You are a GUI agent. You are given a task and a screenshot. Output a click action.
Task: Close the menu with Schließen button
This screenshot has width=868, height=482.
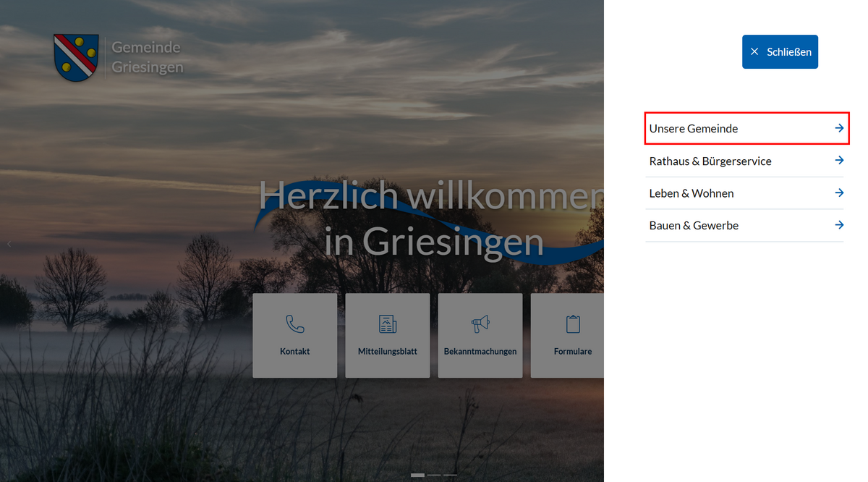click(x=780, y=52)
